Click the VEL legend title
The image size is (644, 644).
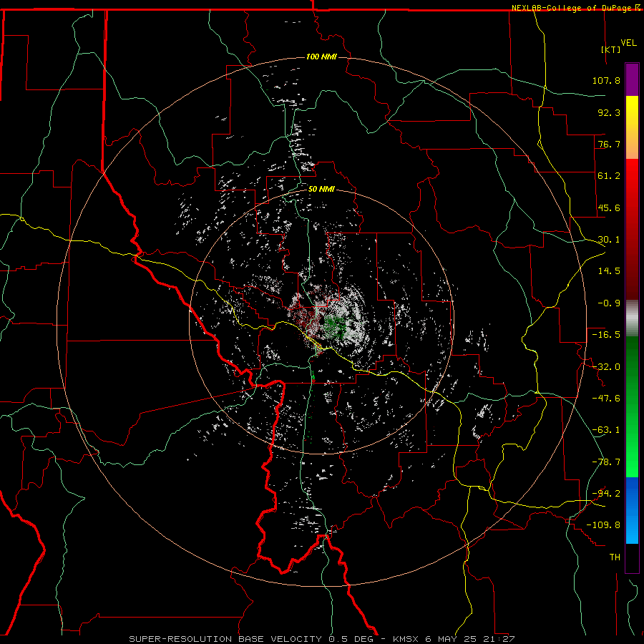point(628,43)
